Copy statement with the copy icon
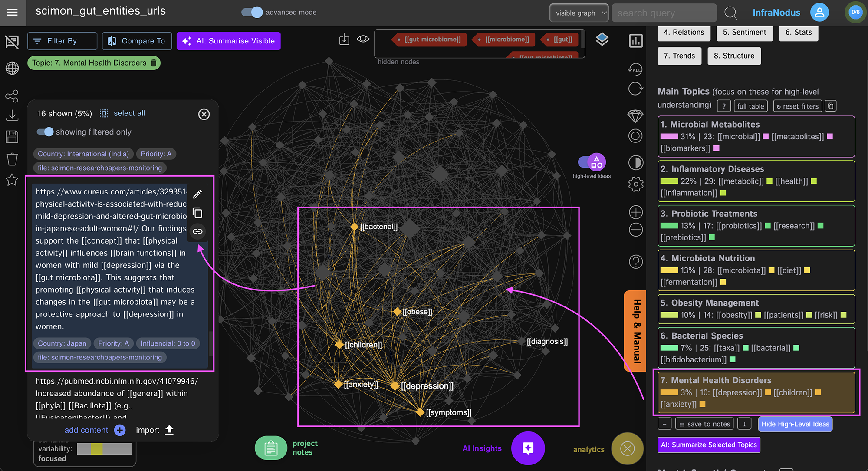868x471 pixels. 197,213
